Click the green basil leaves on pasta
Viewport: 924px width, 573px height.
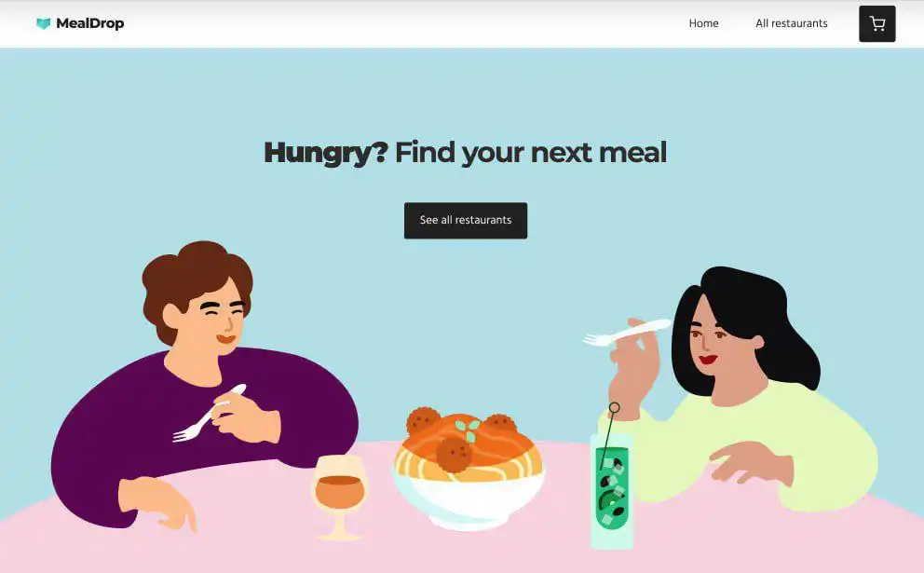(468, 430)
